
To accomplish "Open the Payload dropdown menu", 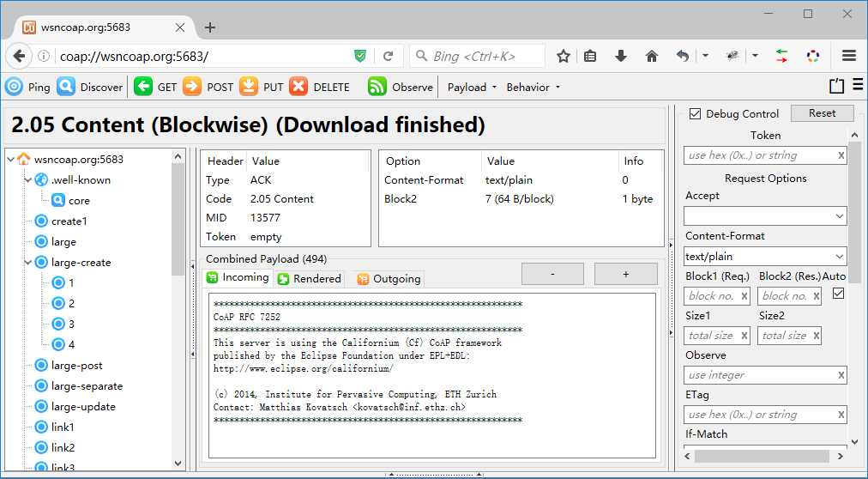I will [472, 87].
